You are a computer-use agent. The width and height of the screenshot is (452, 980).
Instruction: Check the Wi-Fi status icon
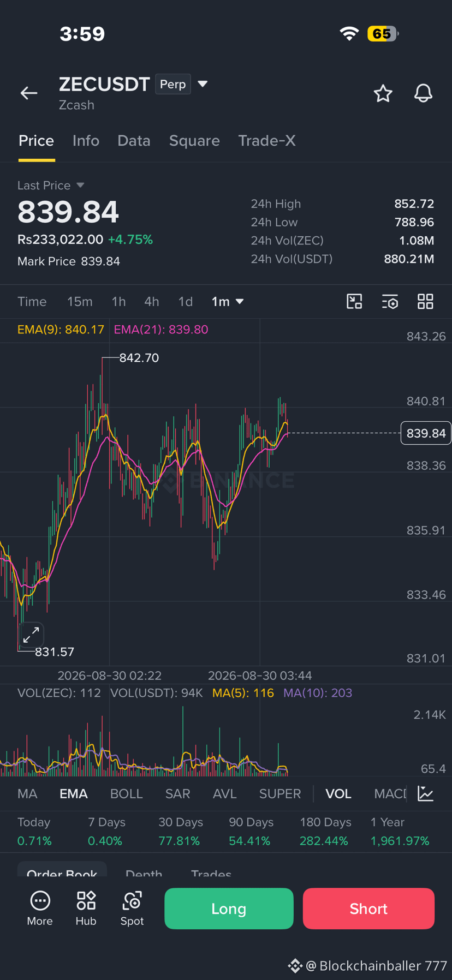(349, 33)
